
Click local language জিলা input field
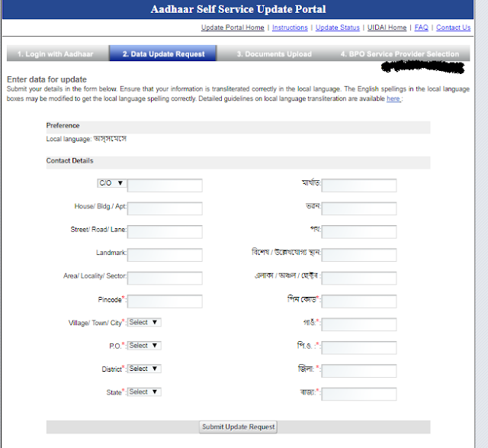click(x=359, y=371)
